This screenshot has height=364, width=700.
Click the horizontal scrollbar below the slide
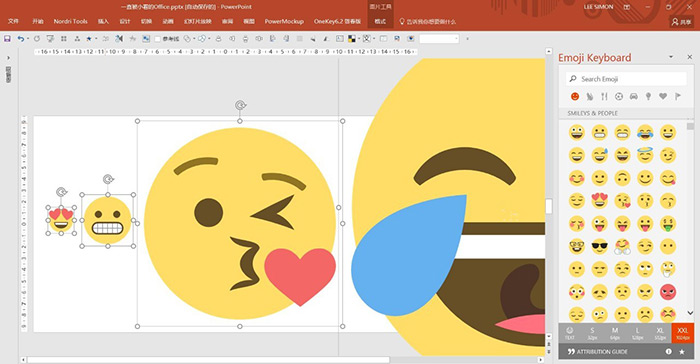(209, 360)
